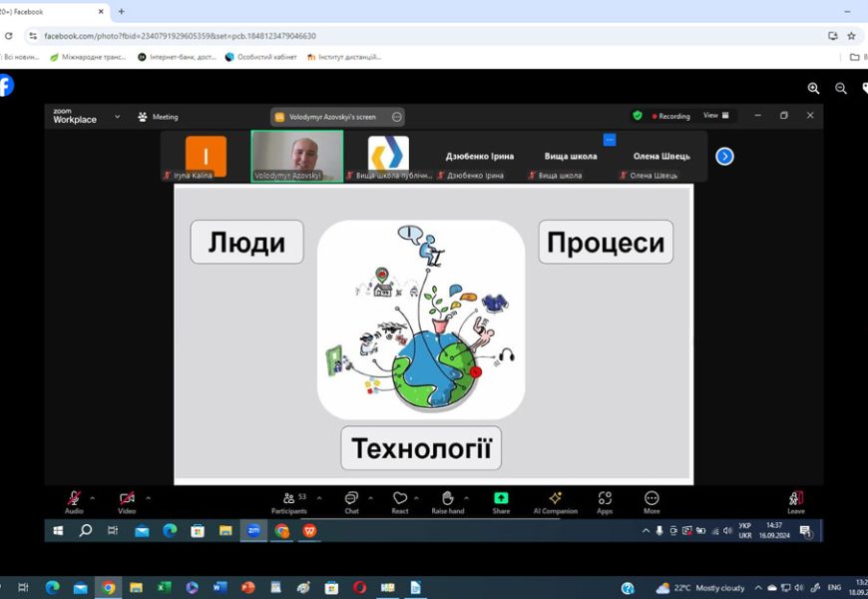This screenshot has width=868, height=599.
Task: Click the Raise hand icon
Action: [x=448, y=499]
